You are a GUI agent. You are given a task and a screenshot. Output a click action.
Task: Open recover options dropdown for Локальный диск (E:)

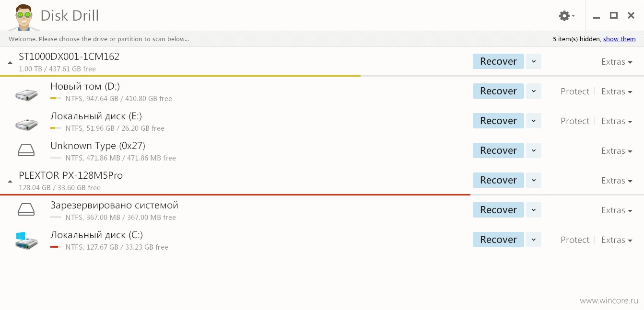(x=534, y=121)
